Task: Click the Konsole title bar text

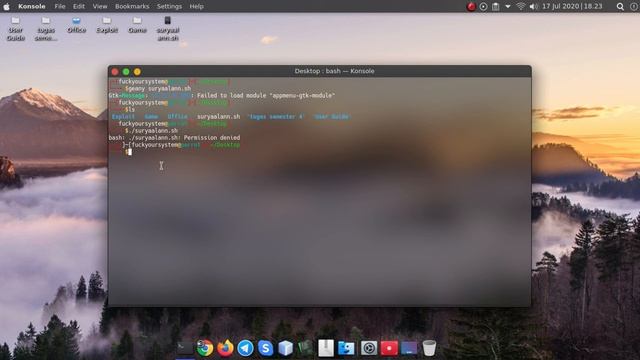Action: 334,71
